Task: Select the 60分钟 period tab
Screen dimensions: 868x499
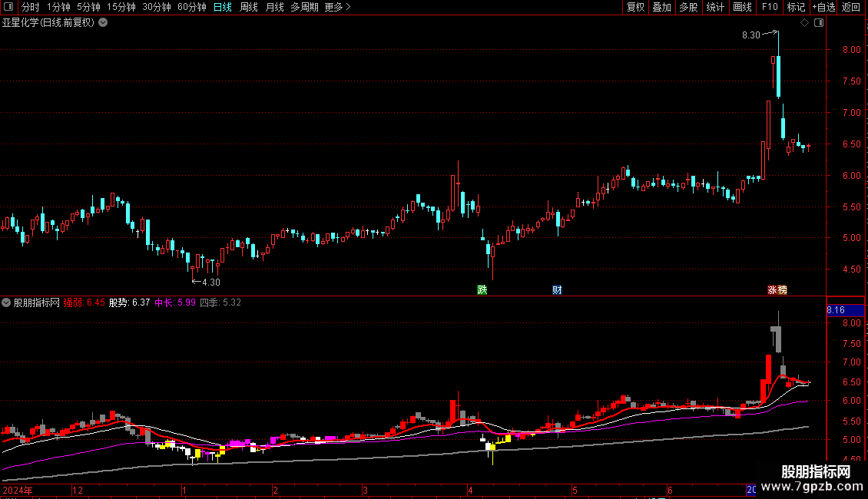Action: click(x=191, y=7)
